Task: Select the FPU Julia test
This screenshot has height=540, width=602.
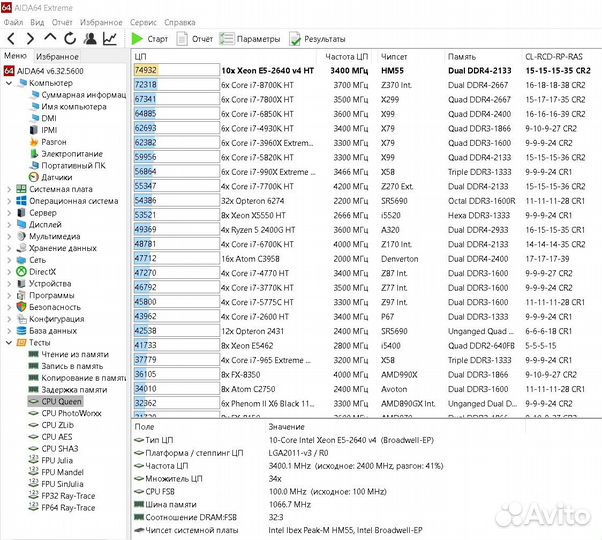Action: click(x=57, y=461)
